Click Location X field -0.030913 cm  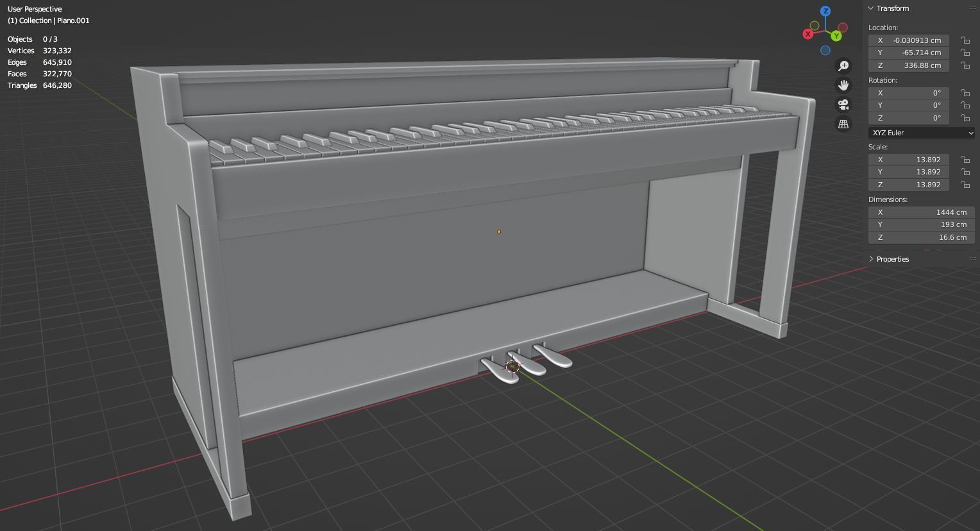tap(909, 40)
